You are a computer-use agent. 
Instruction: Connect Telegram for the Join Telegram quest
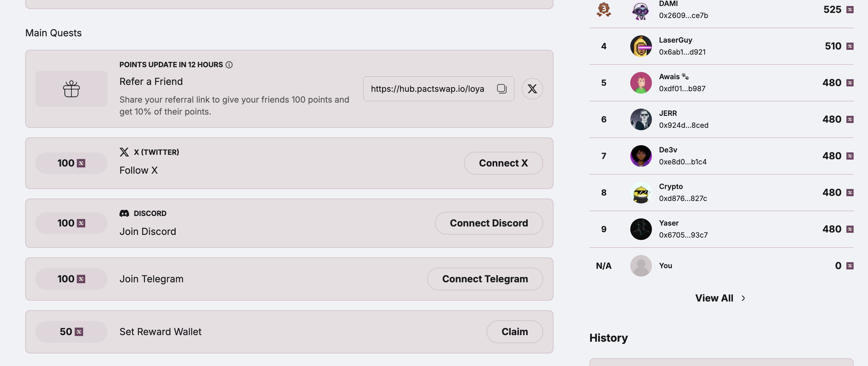tap(484, 279)
